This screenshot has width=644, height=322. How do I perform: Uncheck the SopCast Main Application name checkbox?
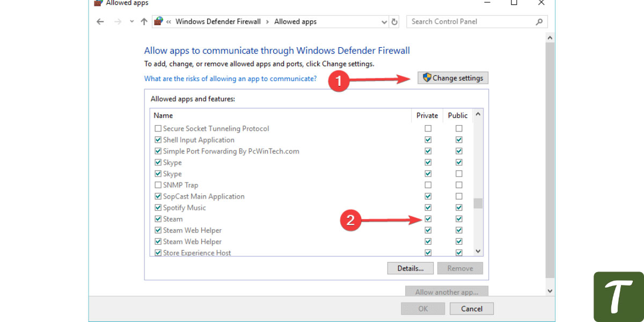(158, 196)
